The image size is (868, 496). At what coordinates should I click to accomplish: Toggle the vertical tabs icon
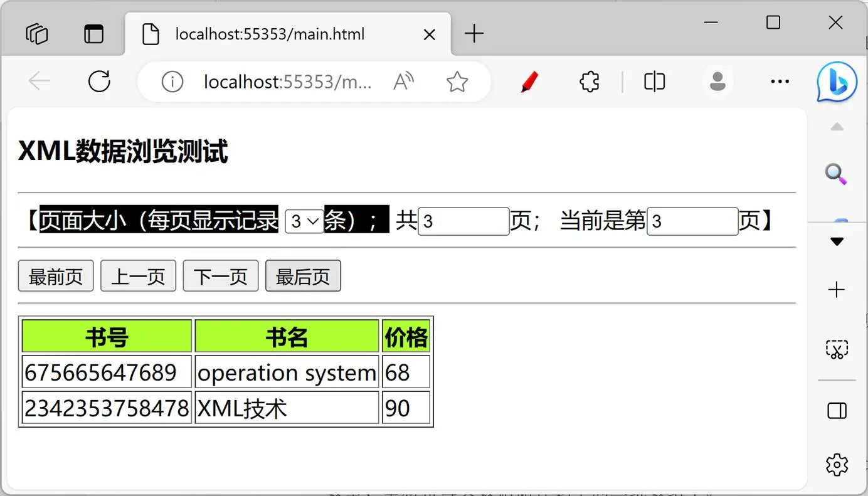click(93, 33)
